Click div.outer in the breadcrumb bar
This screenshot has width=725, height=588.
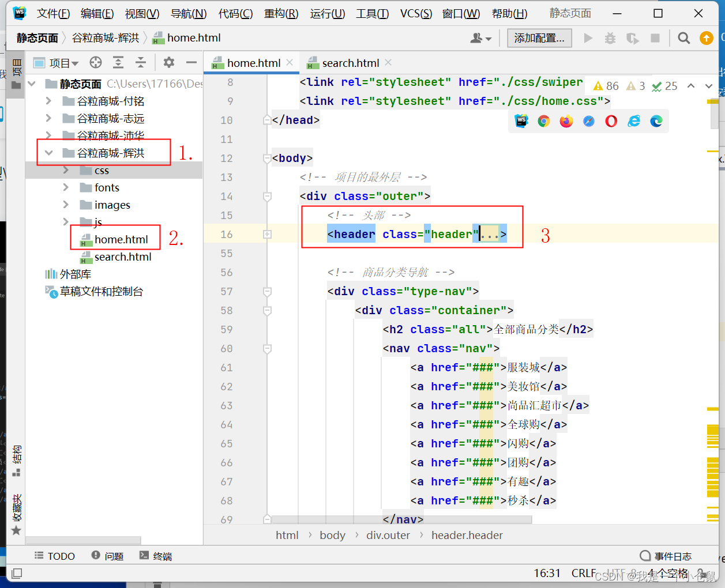coord(388,535)
